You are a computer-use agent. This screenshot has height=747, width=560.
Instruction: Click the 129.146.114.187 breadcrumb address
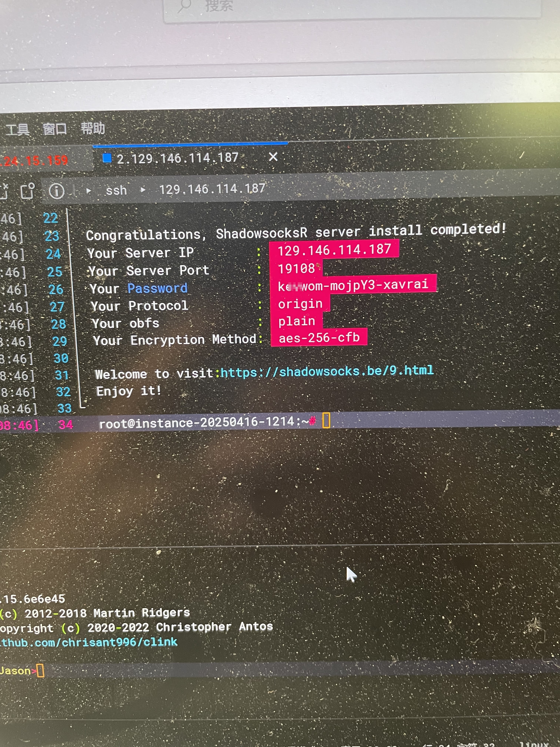tap(212, 189)
